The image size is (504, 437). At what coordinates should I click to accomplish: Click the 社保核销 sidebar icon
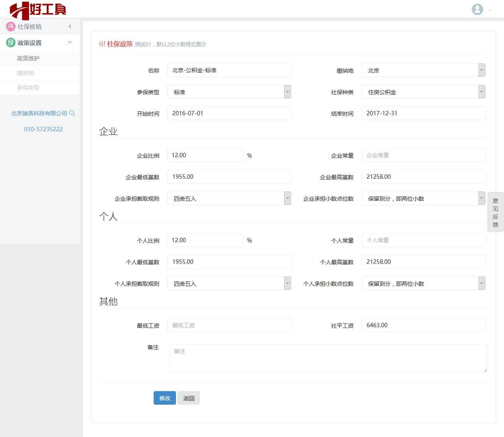(11, 26)
